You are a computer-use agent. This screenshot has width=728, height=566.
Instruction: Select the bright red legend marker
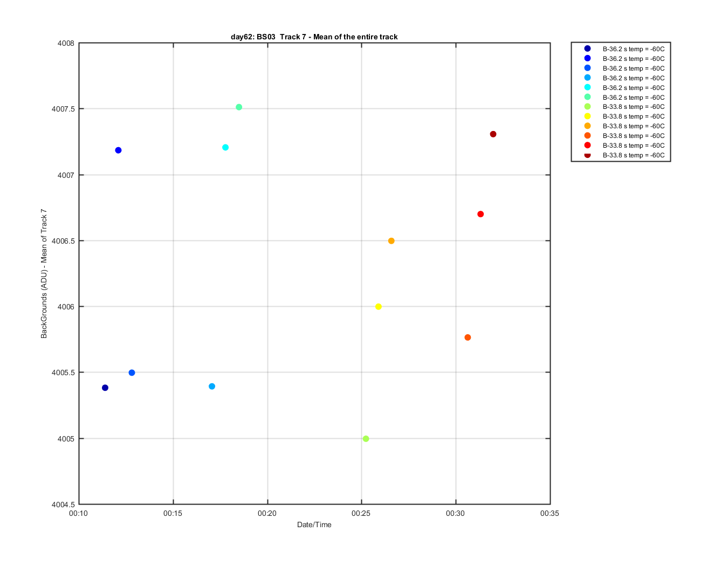pos(587,146)
